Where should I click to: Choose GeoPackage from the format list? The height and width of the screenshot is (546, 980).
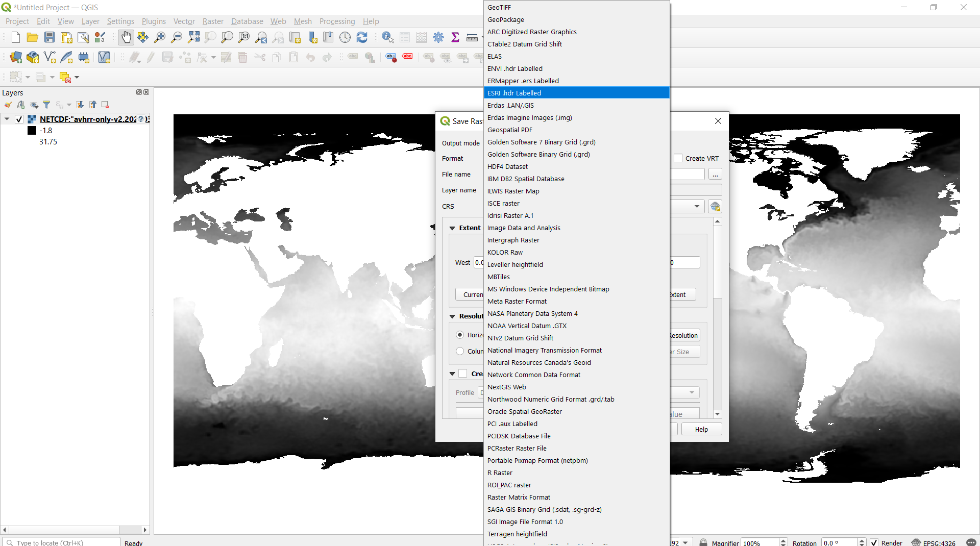[576, 19]
